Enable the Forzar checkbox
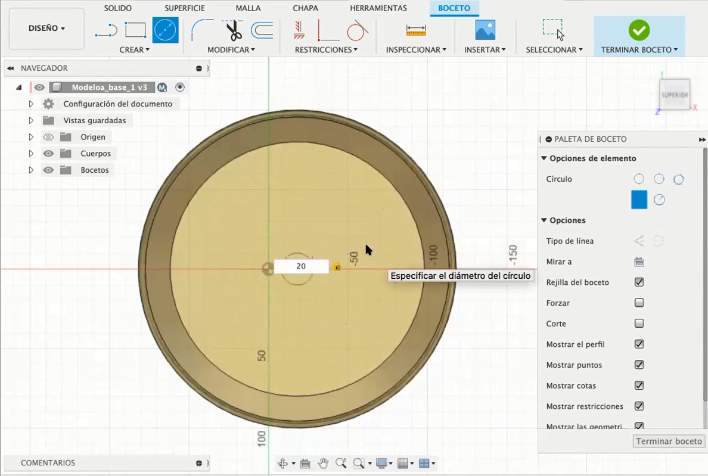 (639, 303)
